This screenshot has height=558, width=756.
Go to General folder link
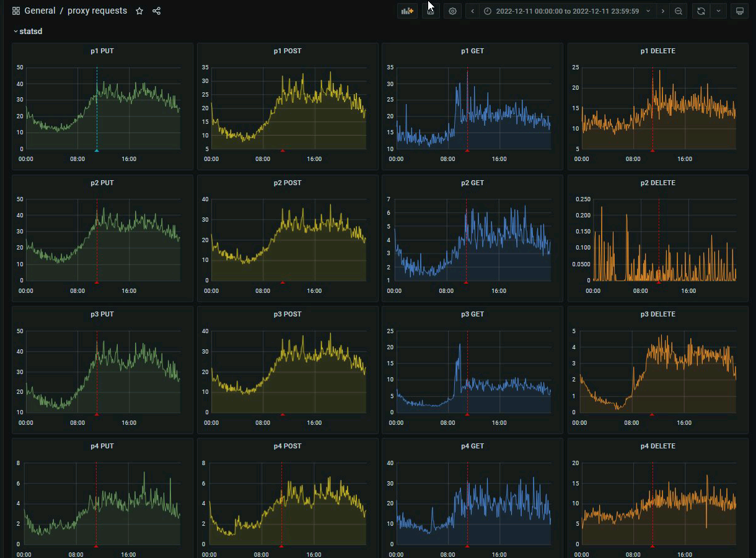coord(40,11)
